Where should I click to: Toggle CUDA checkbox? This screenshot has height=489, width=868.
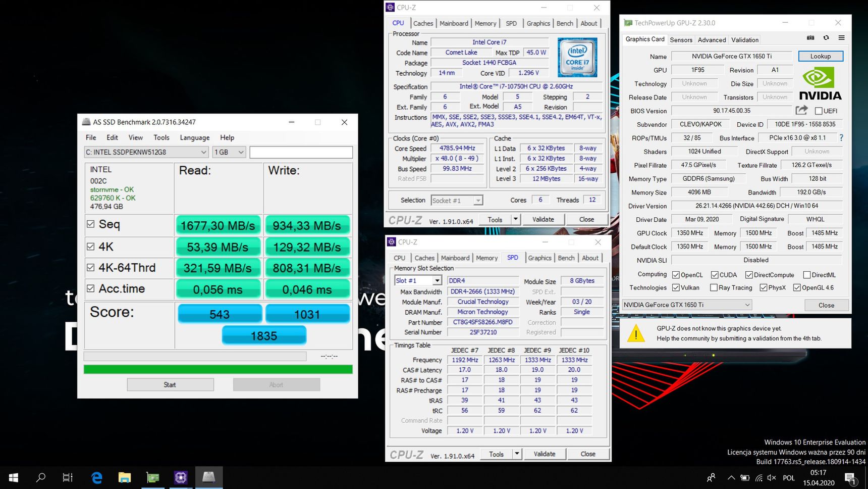click(x=715, y=275)
